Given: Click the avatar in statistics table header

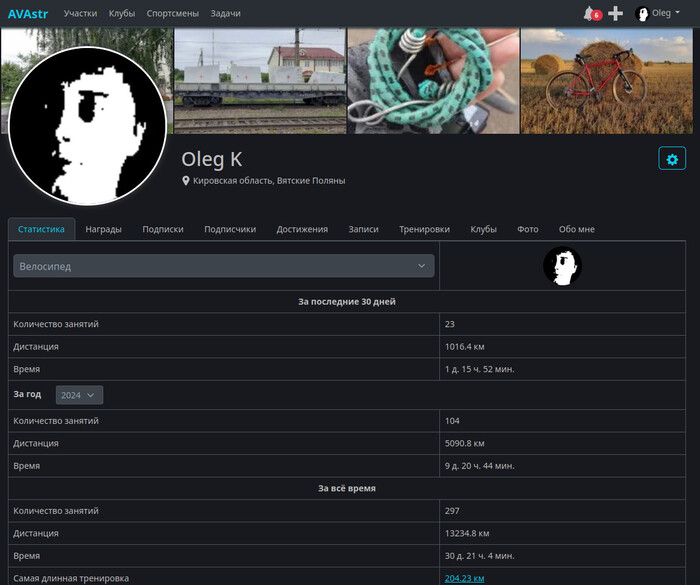Looking at the screenshot, I should [562, 266].
